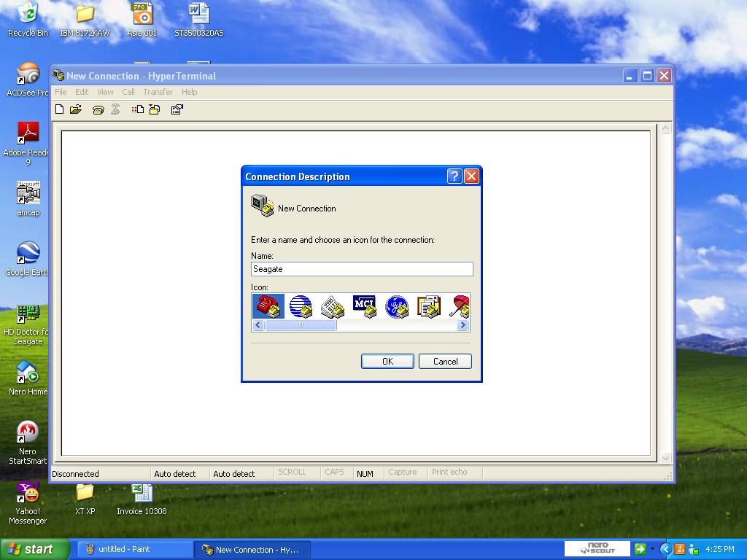Image resolution: width=747 pixels, height=560 pixels.
Task: Click the dialog's question mark help button
Action: coord(454,176)
